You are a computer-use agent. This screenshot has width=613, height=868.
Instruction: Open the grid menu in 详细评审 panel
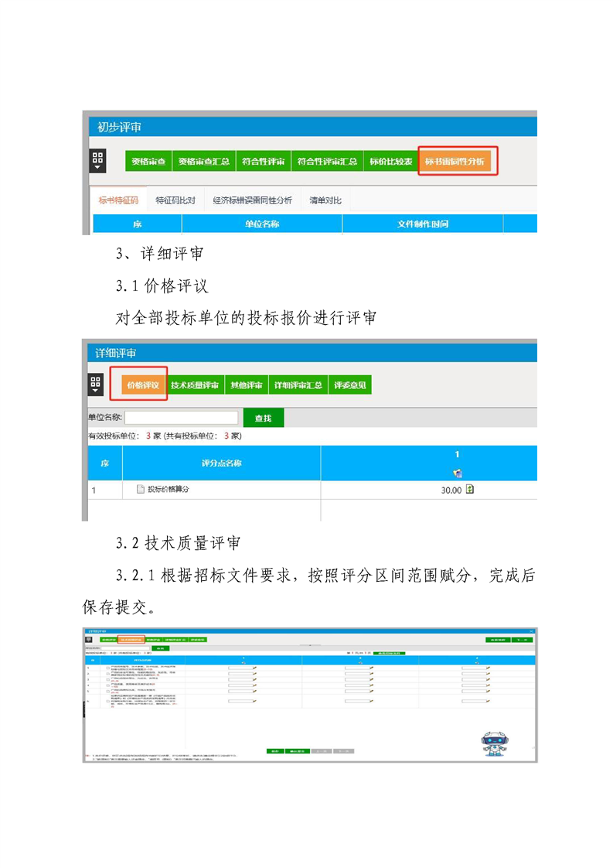coord(96,384)
